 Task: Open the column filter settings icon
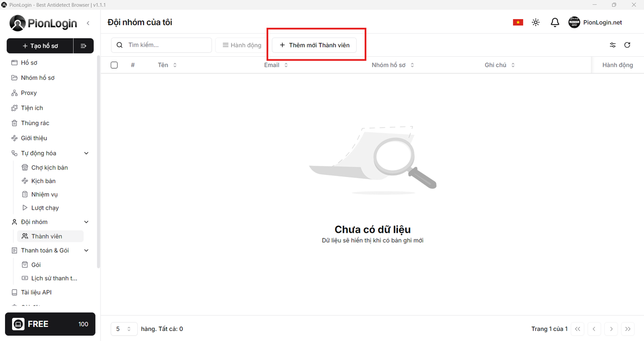pyautogui.click(x=612, y=45)
